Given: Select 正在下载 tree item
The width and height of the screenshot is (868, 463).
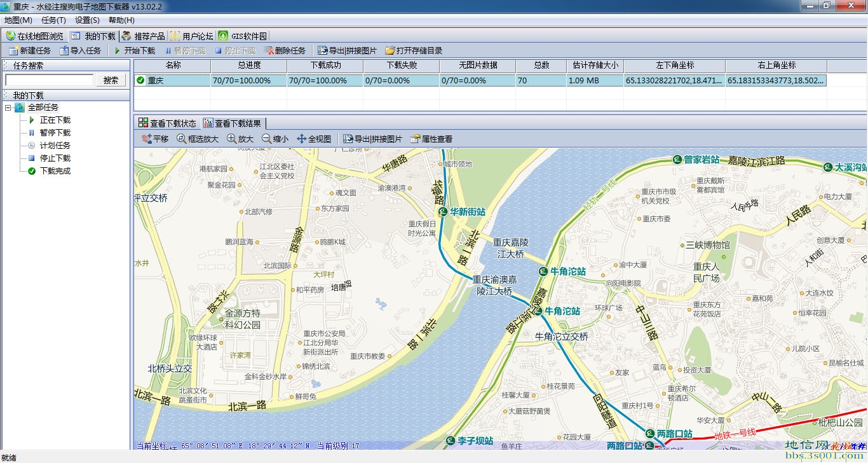Looking at the screenshot, I should click(55, 120).
